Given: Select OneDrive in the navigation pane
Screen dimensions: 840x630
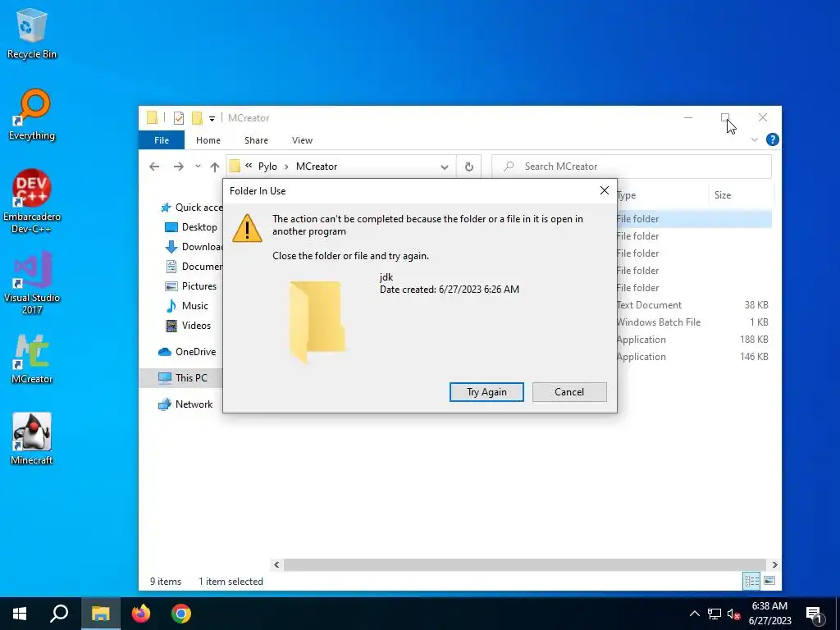Looking at the screenshot, I should (187, 351).
